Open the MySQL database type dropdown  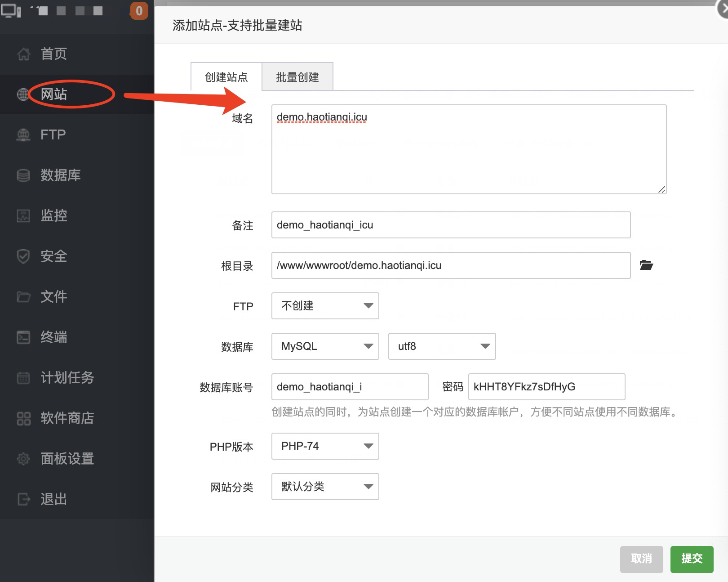point(325,346)
